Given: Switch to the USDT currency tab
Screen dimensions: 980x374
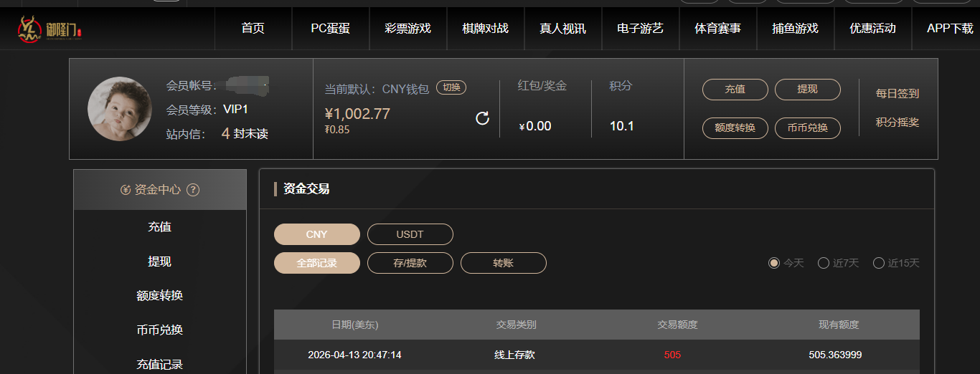Looking at the screenshot, I should coord(410,234).
